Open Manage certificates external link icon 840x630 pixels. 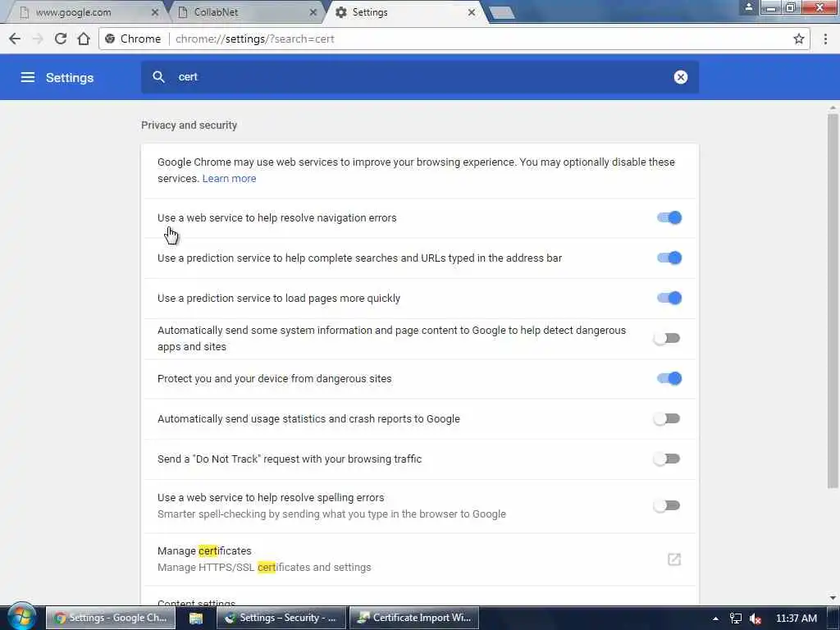click(x=674, y=559)
